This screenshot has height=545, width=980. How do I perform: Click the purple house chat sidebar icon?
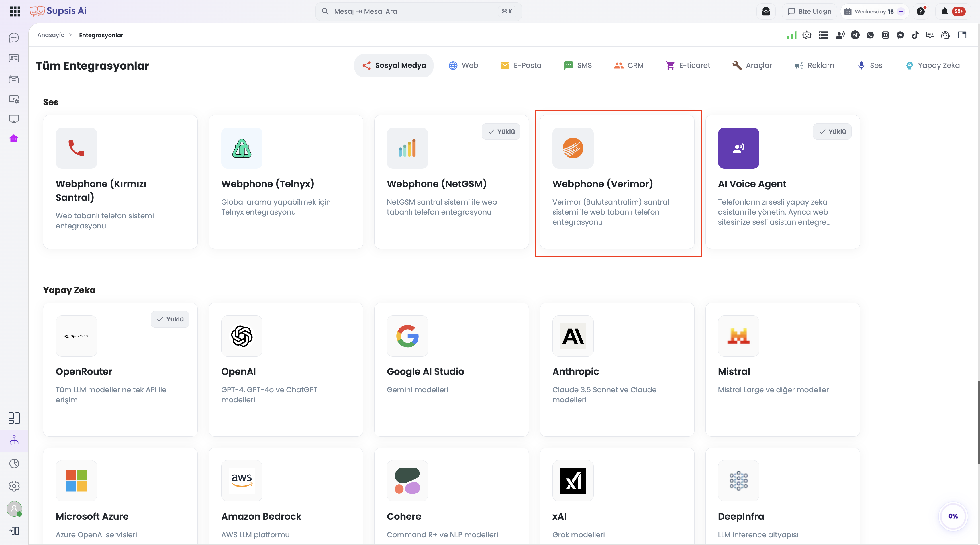14,138
